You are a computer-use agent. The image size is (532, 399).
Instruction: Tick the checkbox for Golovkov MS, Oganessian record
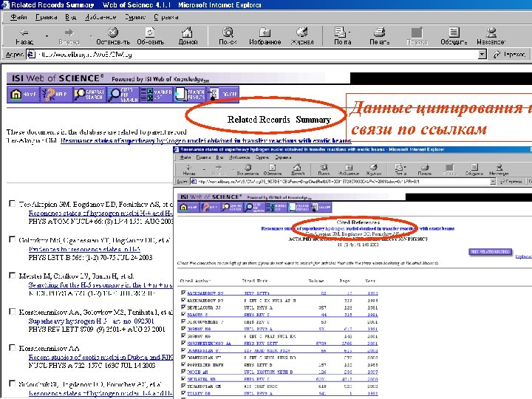point(13,239)
